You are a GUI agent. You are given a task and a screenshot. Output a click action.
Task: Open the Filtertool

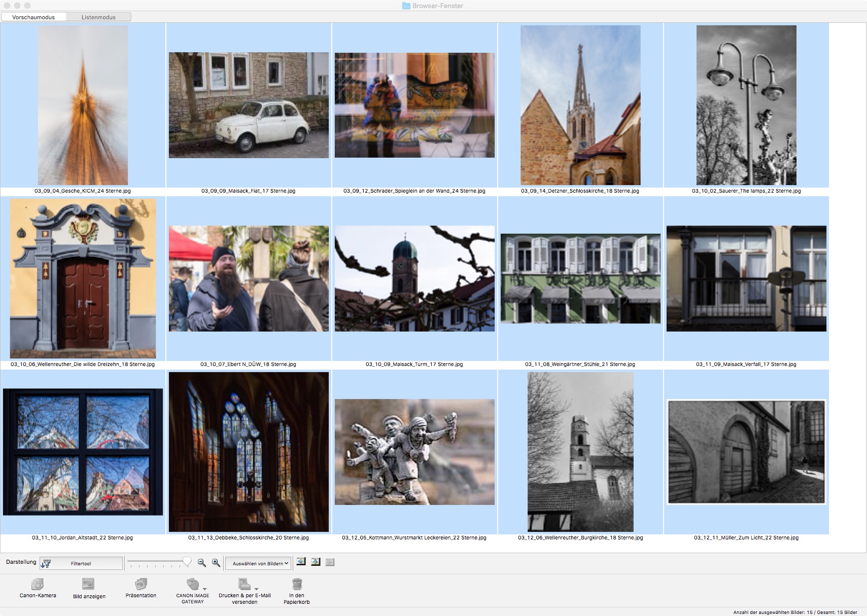81,563
